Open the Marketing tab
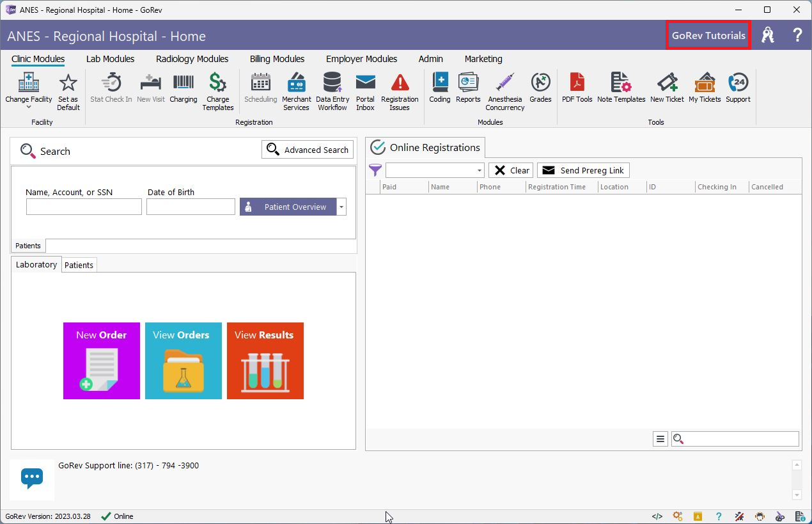 483,59
